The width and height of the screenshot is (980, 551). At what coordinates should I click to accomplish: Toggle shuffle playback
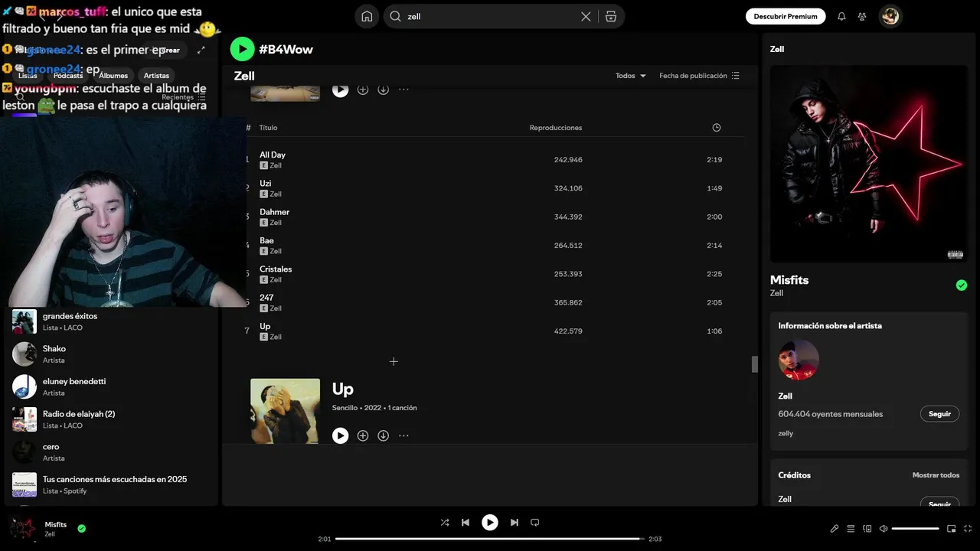[445, 523]
